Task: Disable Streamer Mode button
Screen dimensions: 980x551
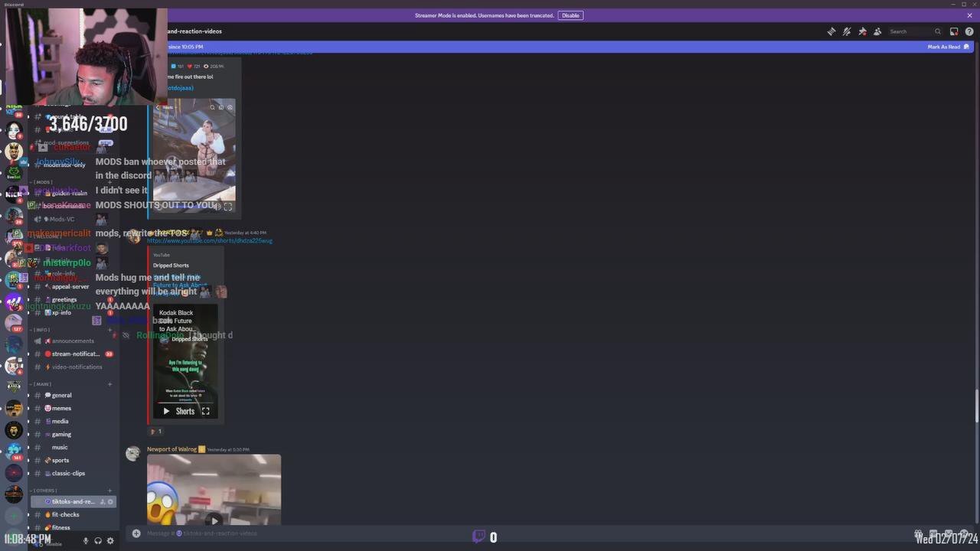Action: (x=570, y=15)
